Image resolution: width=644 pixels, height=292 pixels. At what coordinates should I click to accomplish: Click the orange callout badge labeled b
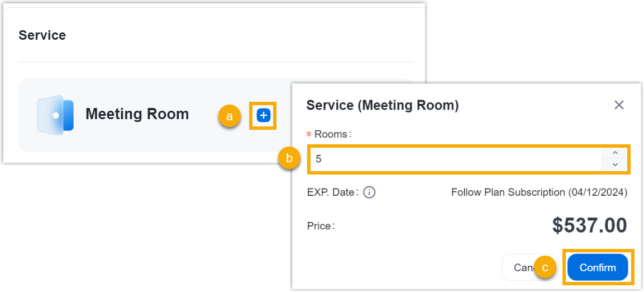tap(289, 159)
